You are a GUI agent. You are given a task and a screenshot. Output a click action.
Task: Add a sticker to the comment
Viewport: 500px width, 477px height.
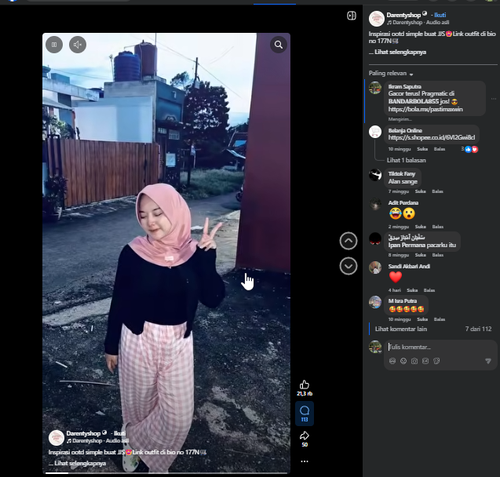[x=436, y=361]
